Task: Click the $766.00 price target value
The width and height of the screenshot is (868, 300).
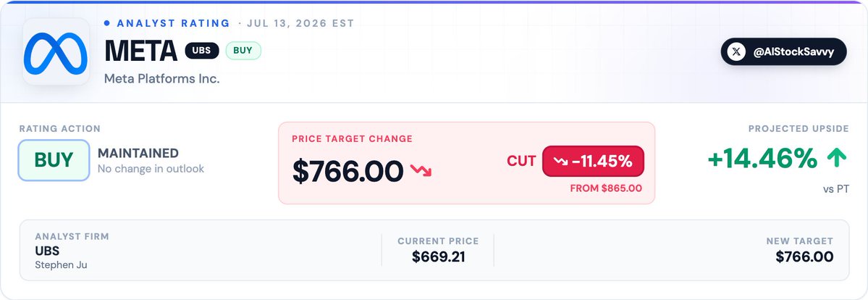Action: 347,171
